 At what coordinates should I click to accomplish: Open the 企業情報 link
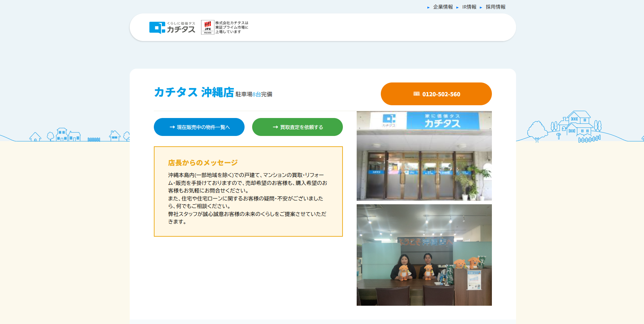pos(443,7)
